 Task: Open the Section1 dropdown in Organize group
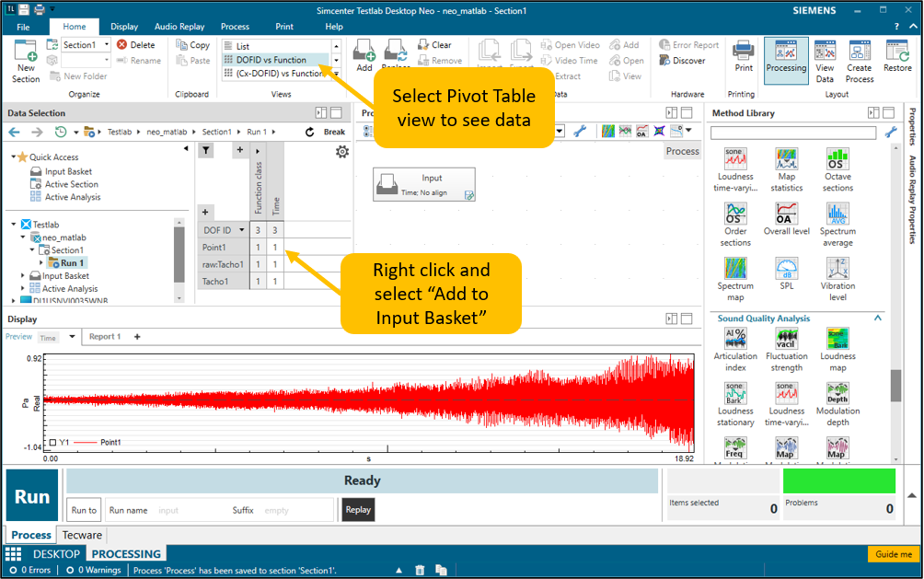pyautogui.click(x=107, y=44)
